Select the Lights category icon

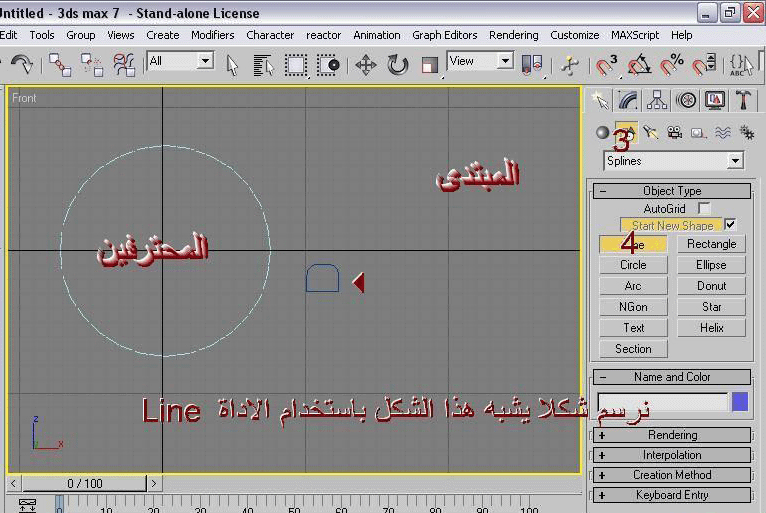(x=650, y=132)
